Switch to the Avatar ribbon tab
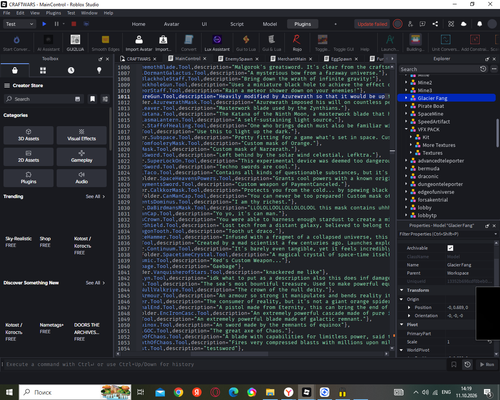 (x=171, y=24)
